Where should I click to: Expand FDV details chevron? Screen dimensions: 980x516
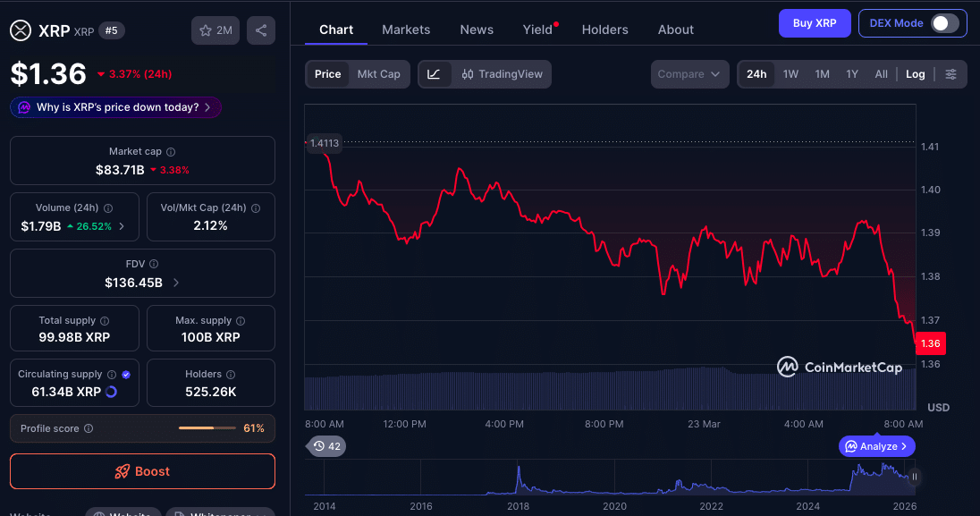pyautogui.click(x=176, y=283)
